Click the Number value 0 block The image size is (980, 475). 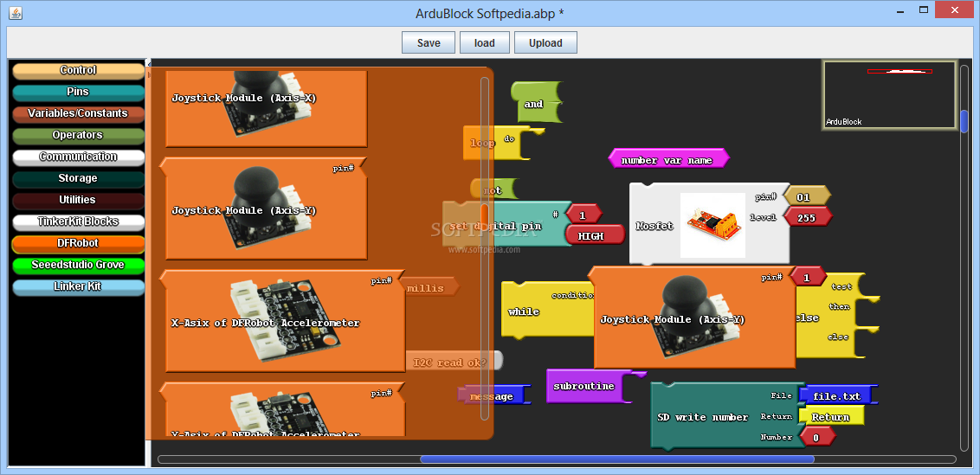coord(816,437)
